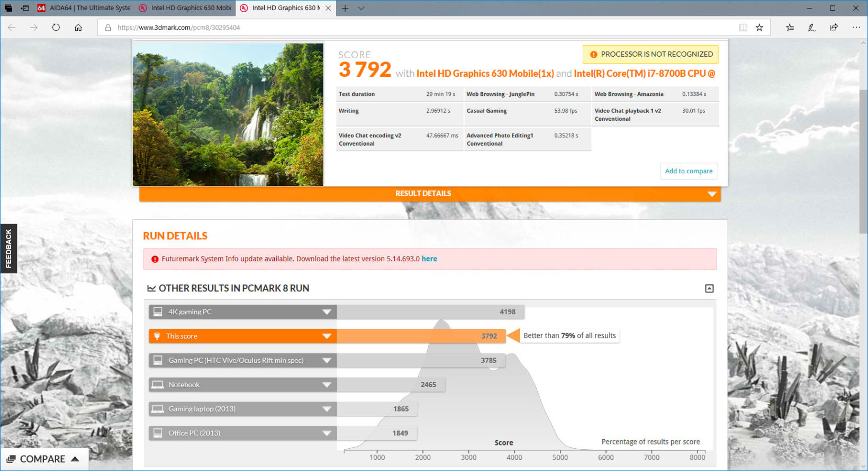The height and width of the screenshot is (471, 868).
Task: Click the 4198 score bar
Action: 430,312
